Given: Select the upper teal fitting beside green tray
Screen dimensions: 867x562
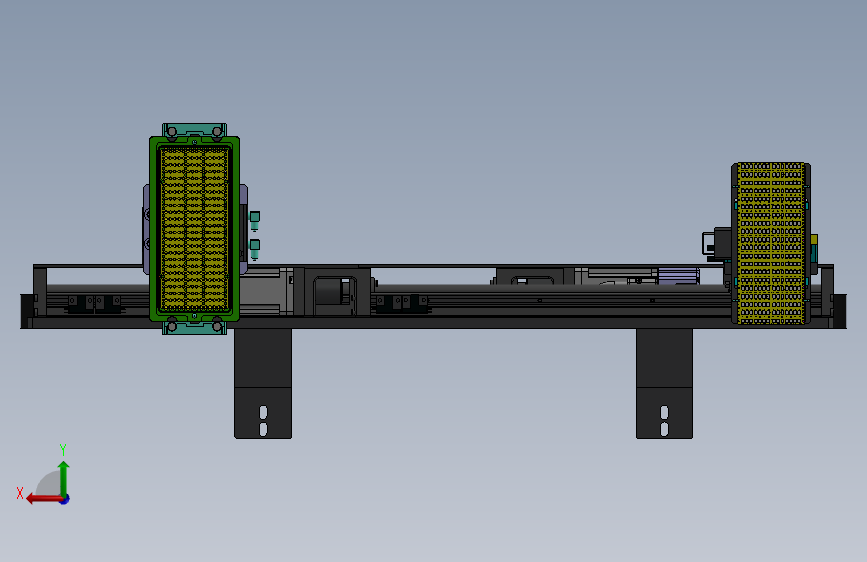Looking at the screenshot, I should point(254,220).
